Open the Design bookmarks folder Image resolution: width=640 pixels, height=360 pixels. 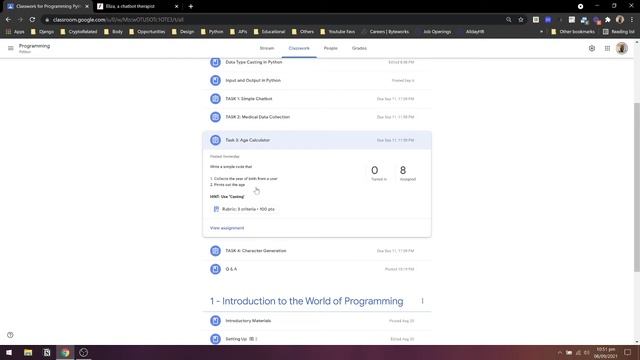(x=183, y=31)
